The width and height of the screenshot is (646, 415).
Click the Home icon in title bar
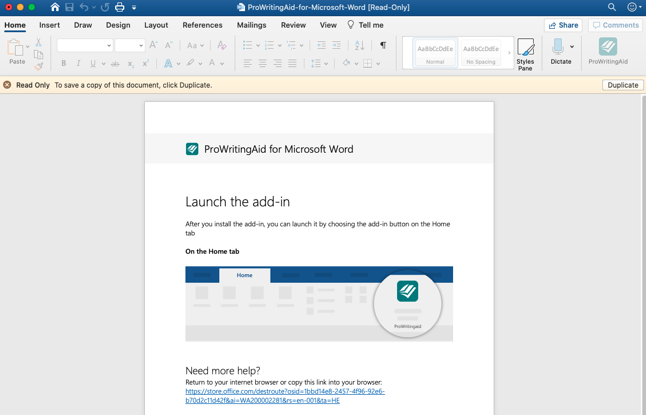(55, 7)
